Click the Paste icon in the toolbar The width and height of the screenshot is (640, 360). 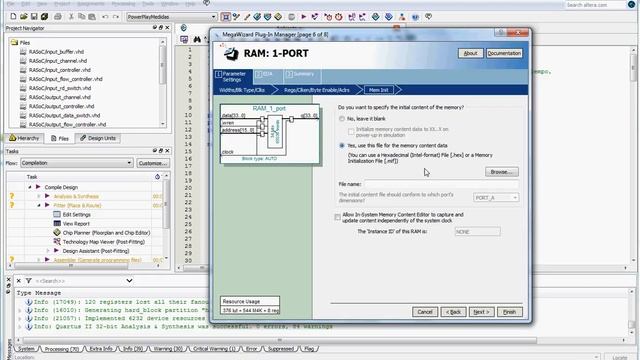[x=92, y=17]
